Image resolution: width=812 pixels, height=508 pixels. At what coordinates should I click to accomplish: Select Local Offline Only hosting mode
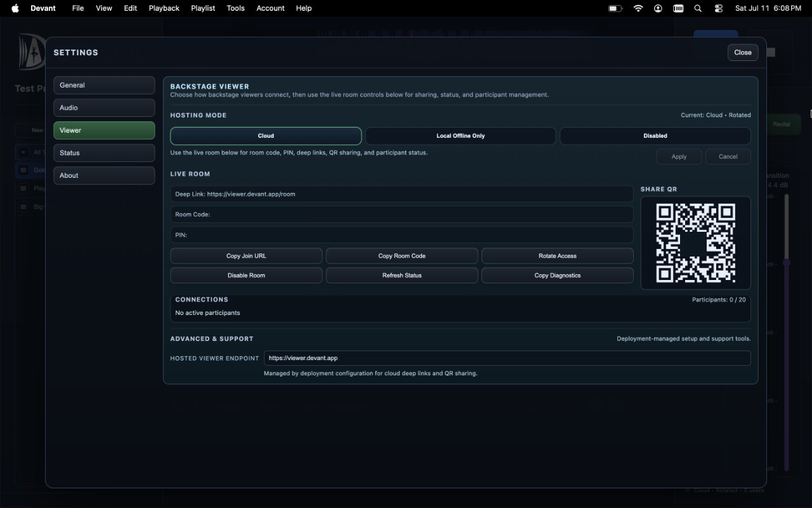(x=461, y=136)
